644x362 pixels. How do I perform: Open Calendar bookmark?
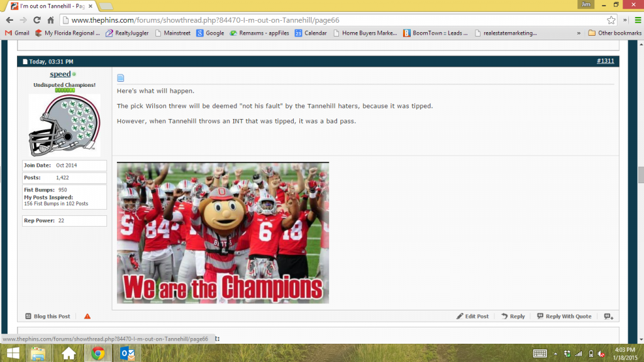311,33
